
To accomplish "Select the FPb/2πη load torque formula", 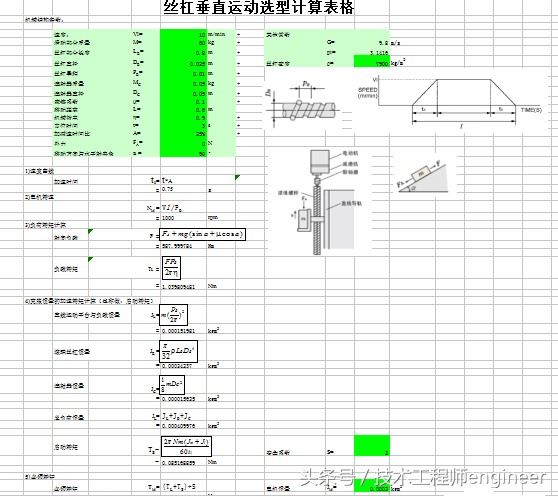I will 171,268.
